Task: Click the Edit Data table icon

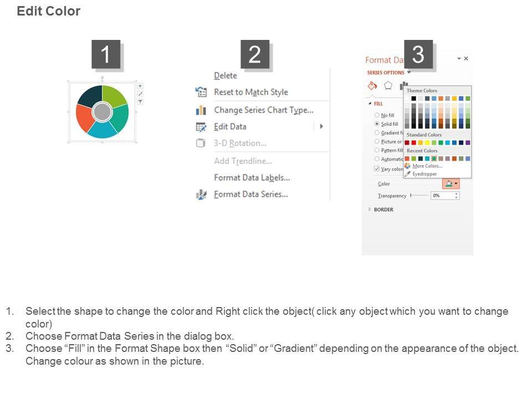Action: [201, 126]
